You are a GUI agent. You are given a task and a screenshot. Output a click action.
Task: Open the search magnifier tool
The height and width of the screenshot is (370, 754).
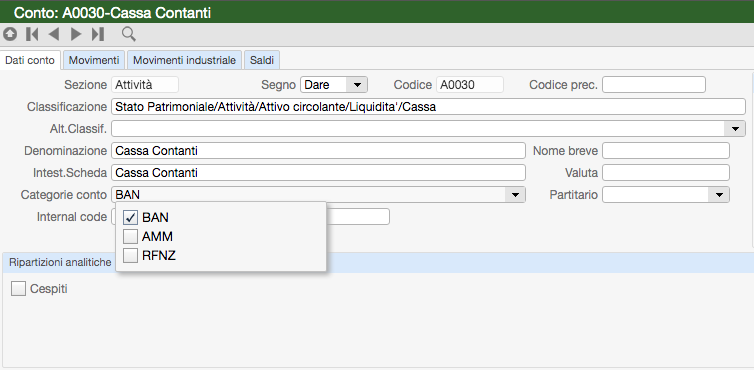pos(128,34)
